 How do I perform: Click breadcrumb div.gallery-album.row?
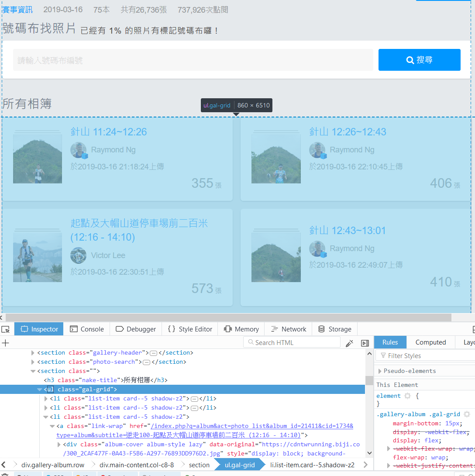[52, 465]
